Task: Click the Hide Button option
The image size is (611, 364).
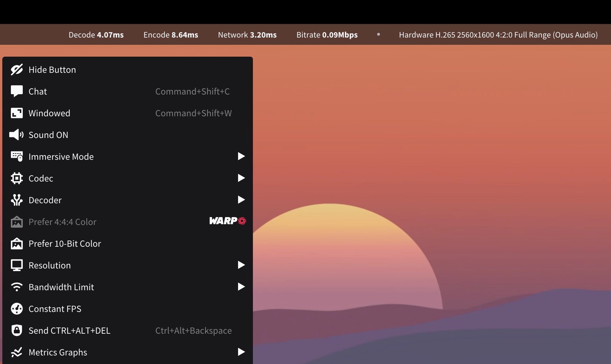Action: click(x=52, y=70)
